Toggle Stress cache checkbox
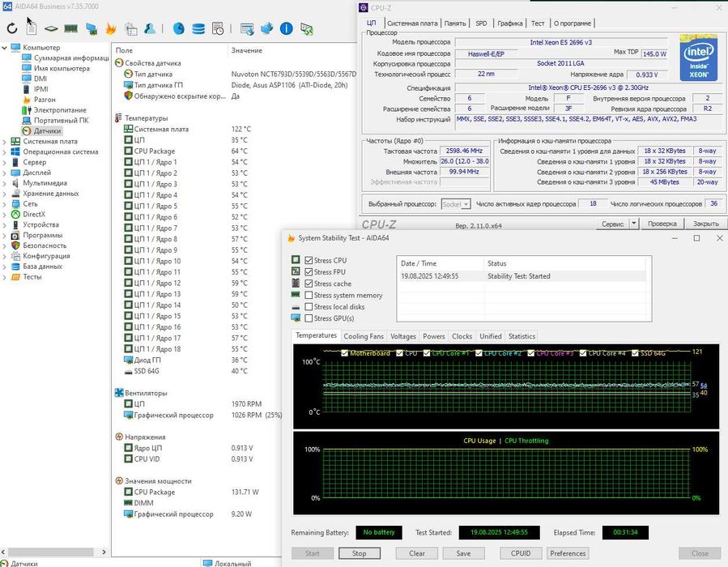The height and width of the screenshot is (567, 728). coord(309,283)
